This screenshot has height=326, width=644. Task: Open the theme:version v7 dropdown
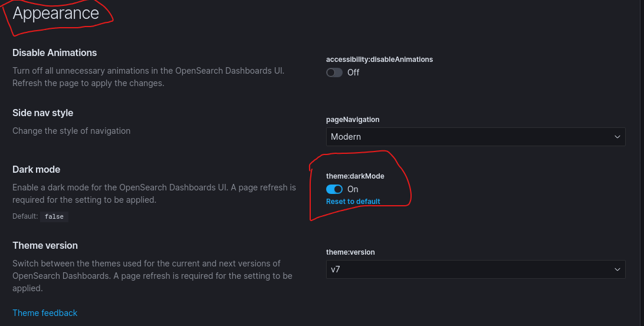point(475,269)
